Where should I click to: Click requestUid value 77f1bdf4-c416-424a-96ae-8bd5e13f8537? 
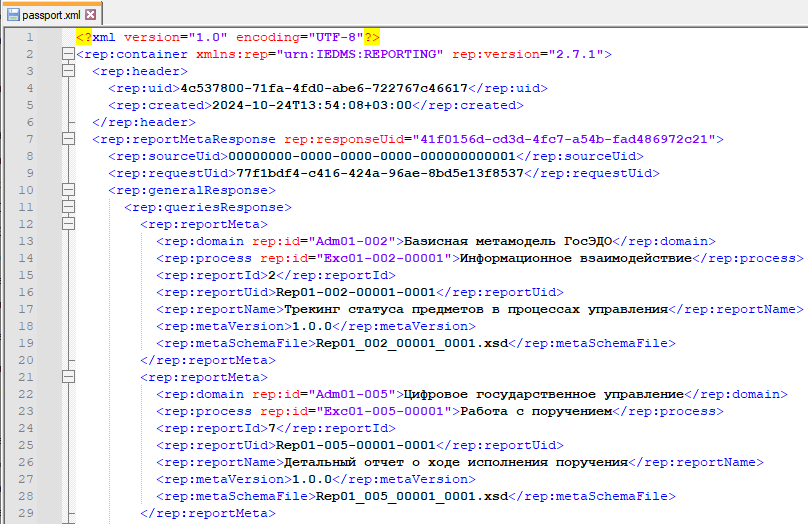click(380, 173)
